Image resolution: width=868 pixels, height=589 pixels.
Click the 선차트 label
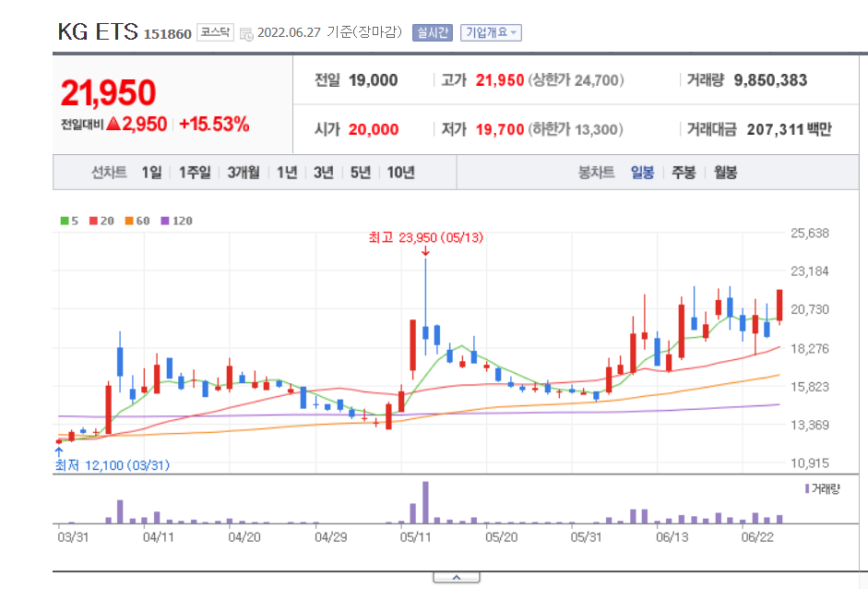click(x=109, y=173)
